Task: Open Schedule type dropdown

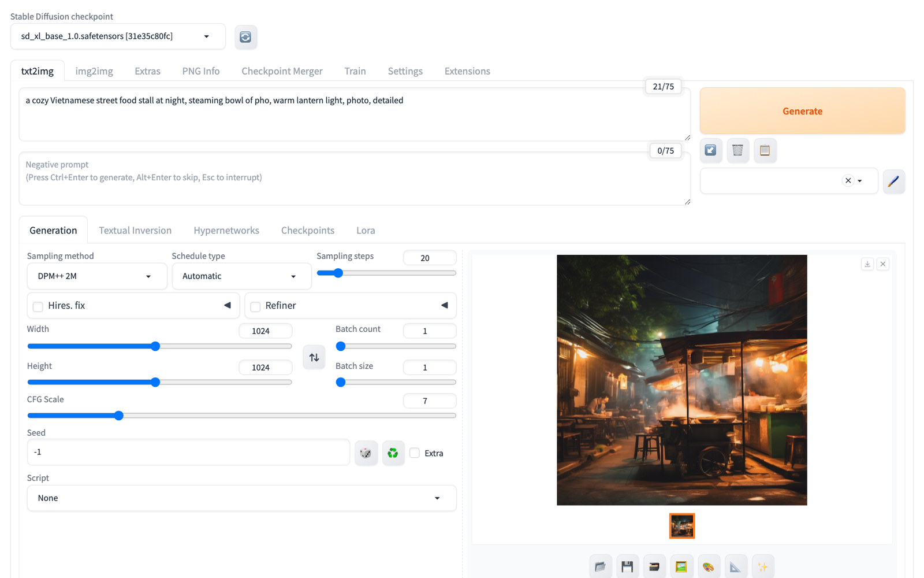Action: (242, 276)
